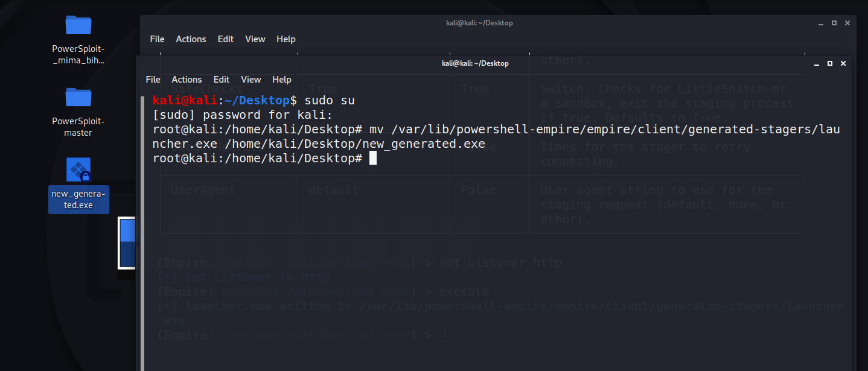Open the File menu of the front terminal
Screen dimensions: 868x371
(153, 79)
